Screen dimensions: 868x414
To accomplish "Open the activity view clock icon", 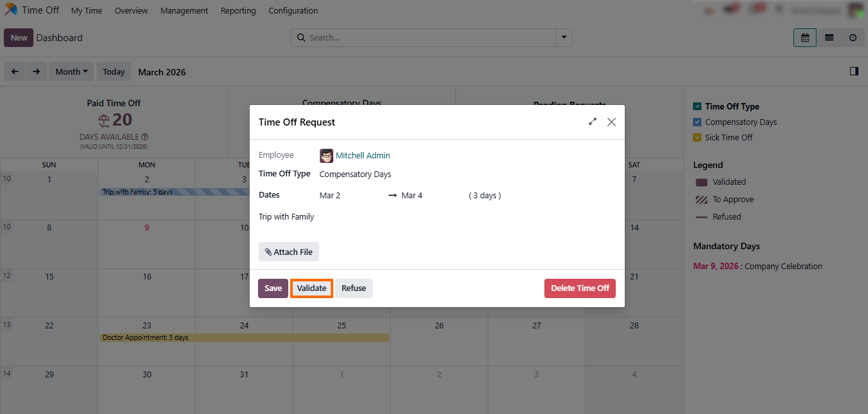I will click(x=853, y=38).
